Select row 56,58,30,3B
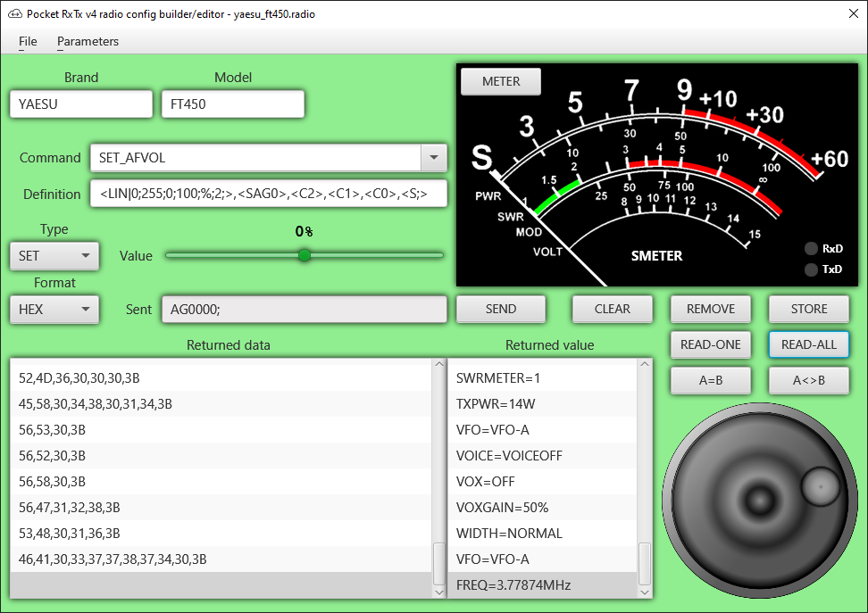868x613 pixels. coord(221,481)
